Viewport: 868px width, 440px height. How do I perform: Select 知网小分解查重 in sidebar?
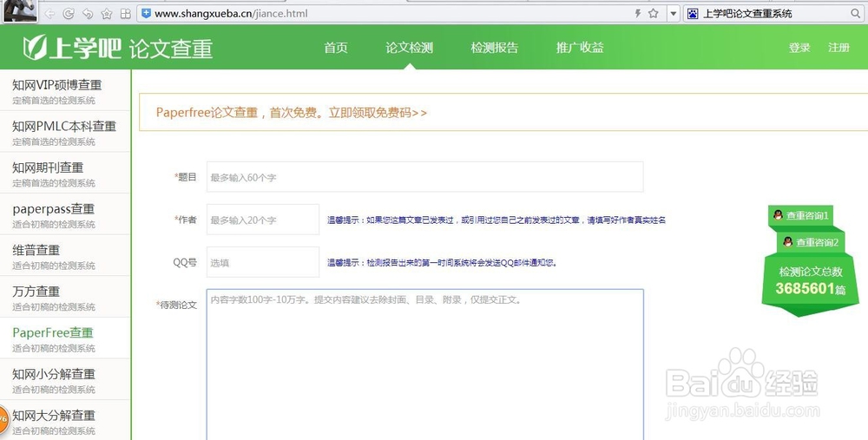[65, 379]
